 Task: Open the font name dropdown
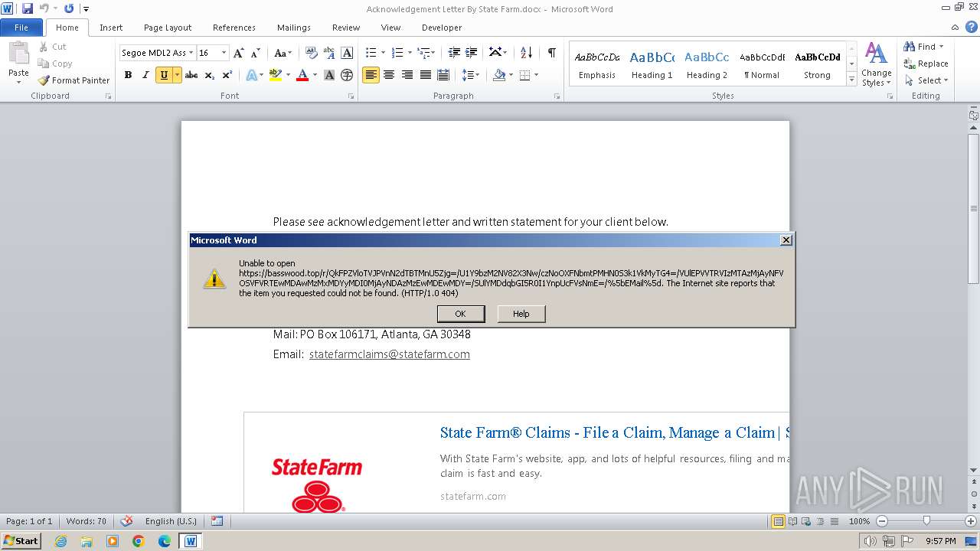coord(191,53)
